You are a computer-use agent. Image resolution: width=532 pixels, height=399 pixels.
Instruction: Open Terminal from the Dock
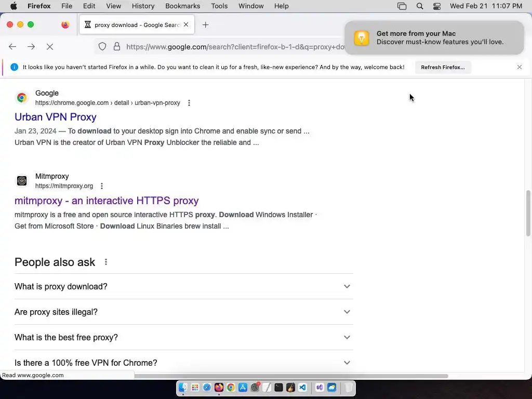point(278,387)
